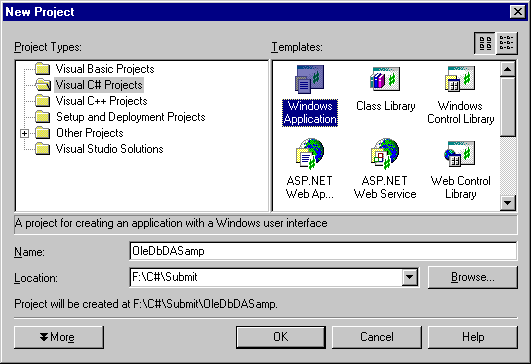Select the Class Library template icon
This screenshot has height=364, width=531.
385,79
